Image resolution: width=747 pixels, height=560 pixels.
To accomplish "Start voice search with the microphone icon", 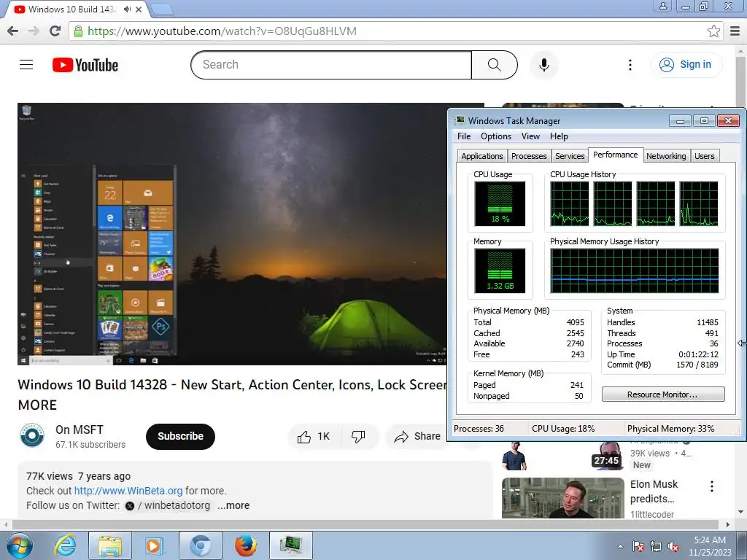I will click(x=543, y=65).
